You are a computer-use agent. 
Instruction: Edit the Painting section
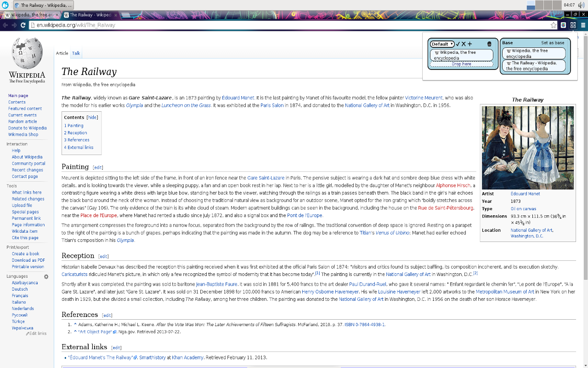pyautogui.click(x=98, y=167)
